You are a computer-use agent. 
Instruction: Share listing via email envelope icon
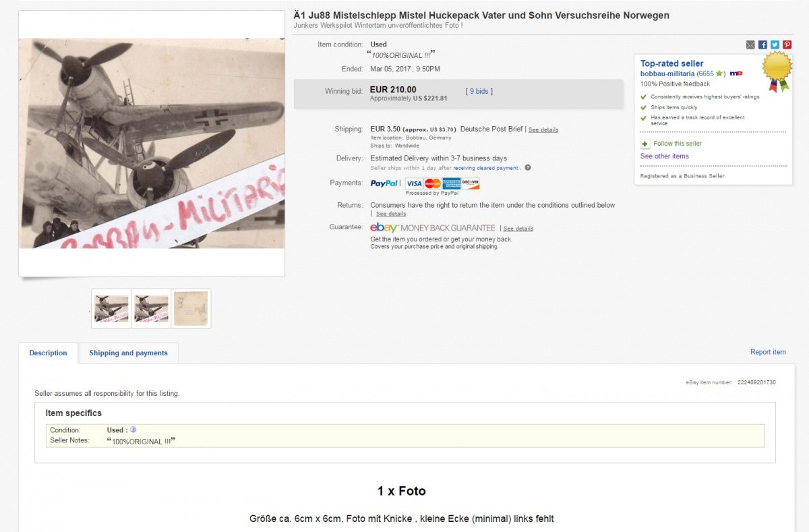click(x=750, y=45)
